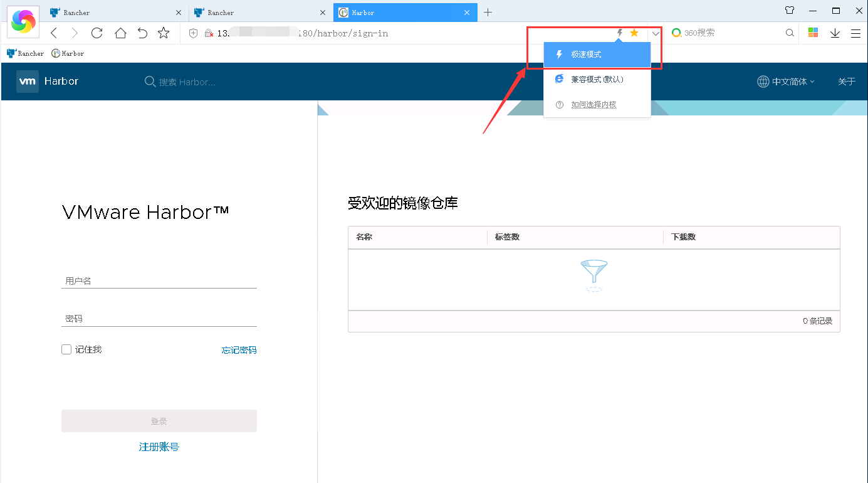
Task: Click the undo closed tab icon
Action: pos(142,33)
